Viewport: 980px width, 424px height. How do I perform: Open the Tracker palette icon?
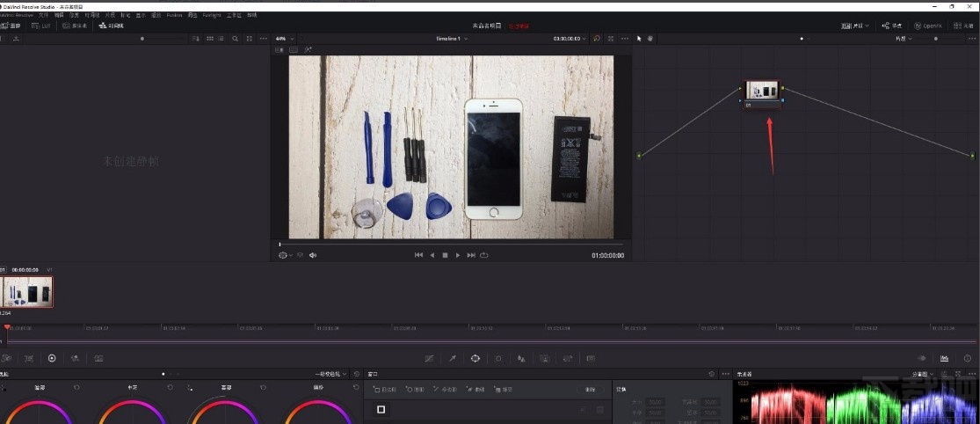tap(498, 358)
